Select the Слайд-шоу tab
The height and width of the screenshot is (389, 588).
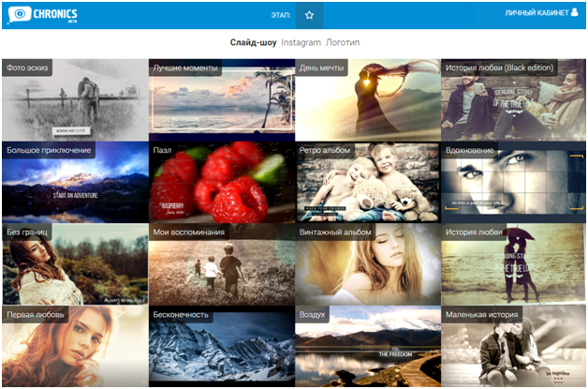click(253, 42)
